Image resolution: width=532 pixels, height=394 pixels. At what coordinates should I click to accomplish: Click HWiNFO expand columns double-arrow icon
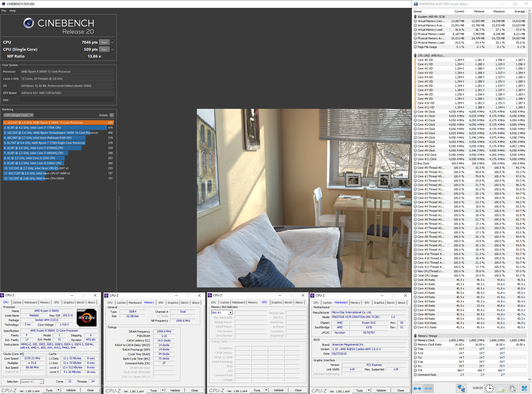pyautogui.click(x=417, y=388)
